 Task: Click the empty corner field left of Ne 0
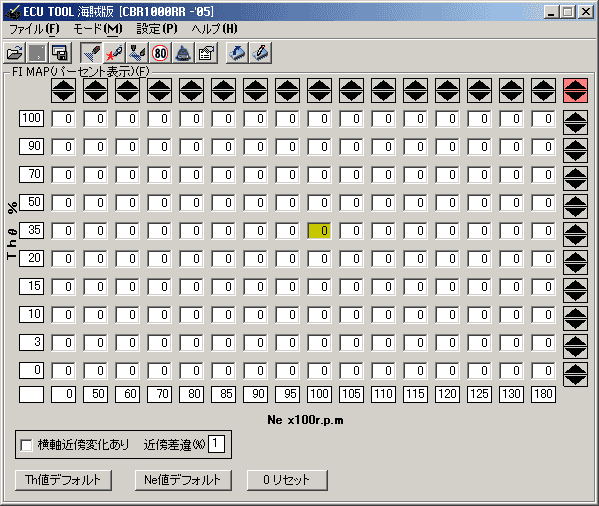32,394
